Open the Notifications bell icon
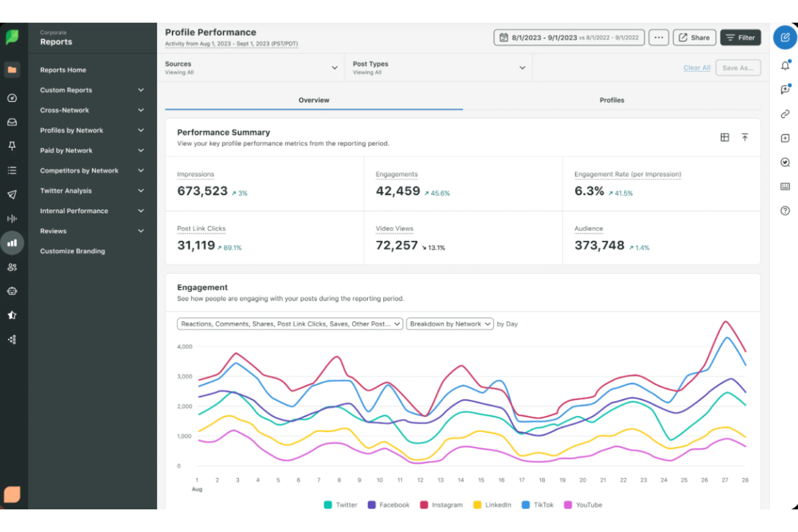 tap(785, 65)
